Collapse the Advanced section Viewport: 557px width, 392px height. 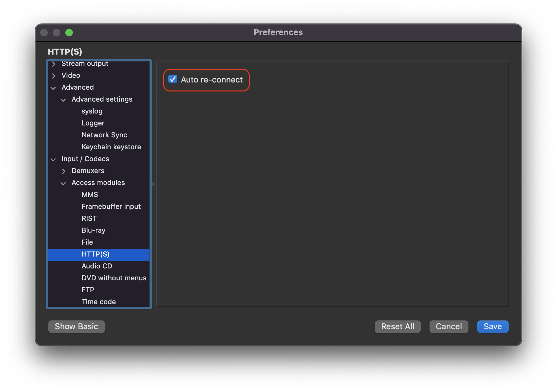(53, 88)
